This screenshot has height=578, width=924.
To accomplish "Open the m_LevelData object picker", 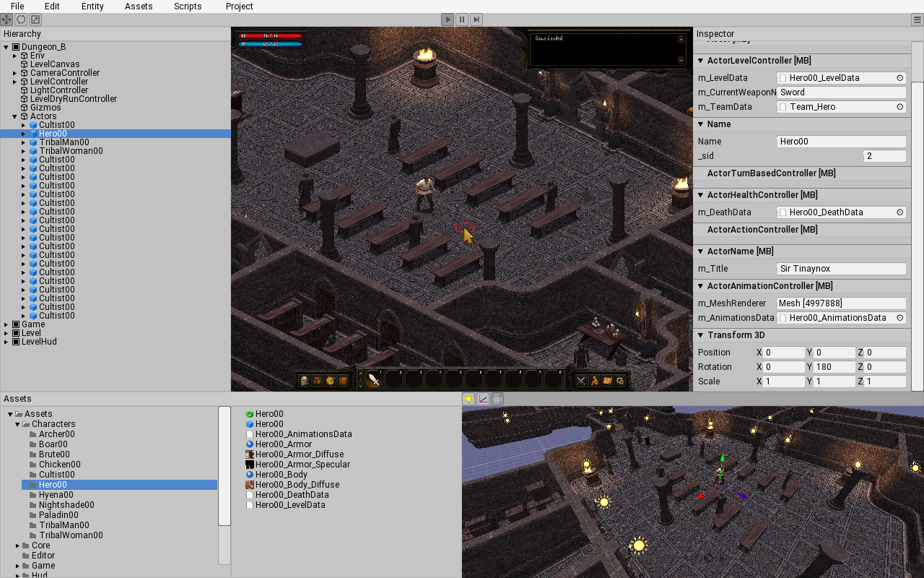I will [900, 78].
